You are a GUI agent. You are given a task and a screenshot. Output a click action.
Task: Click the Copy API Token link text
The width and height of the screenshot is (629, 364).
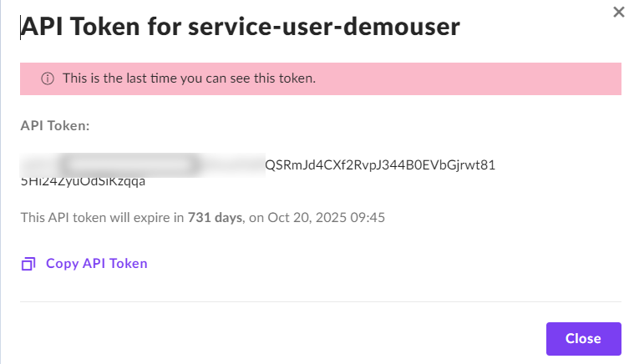click(x=97, y=264)
